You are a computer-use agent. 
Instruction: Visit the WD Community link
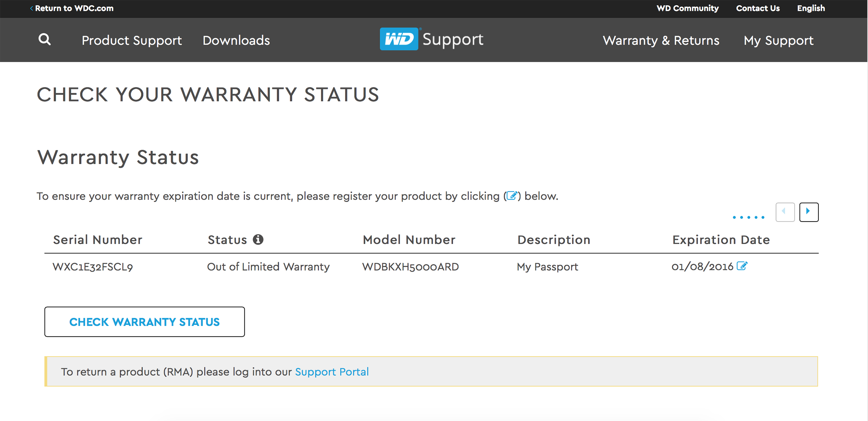[687, 8]
